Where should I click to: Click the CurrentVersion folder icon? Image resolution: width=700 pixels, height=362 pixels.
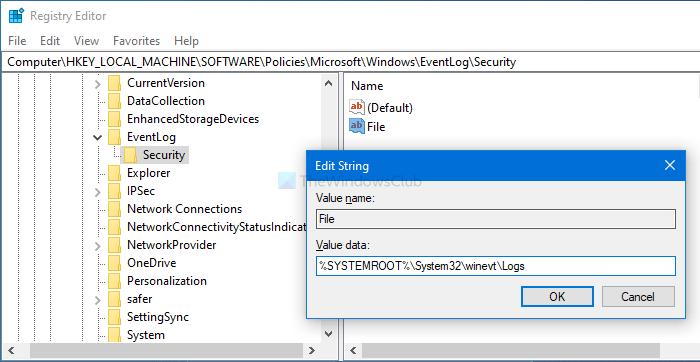tap(115, 83)
